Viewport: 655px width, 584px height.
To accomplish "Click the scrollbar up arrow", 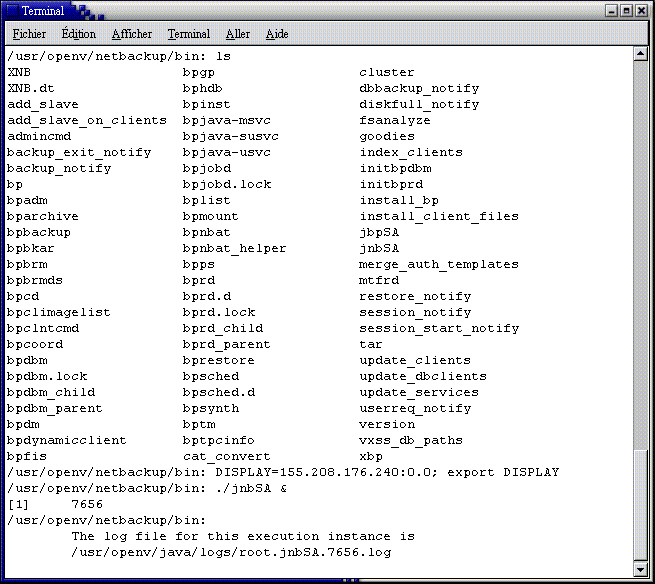I will click(640, 54).
